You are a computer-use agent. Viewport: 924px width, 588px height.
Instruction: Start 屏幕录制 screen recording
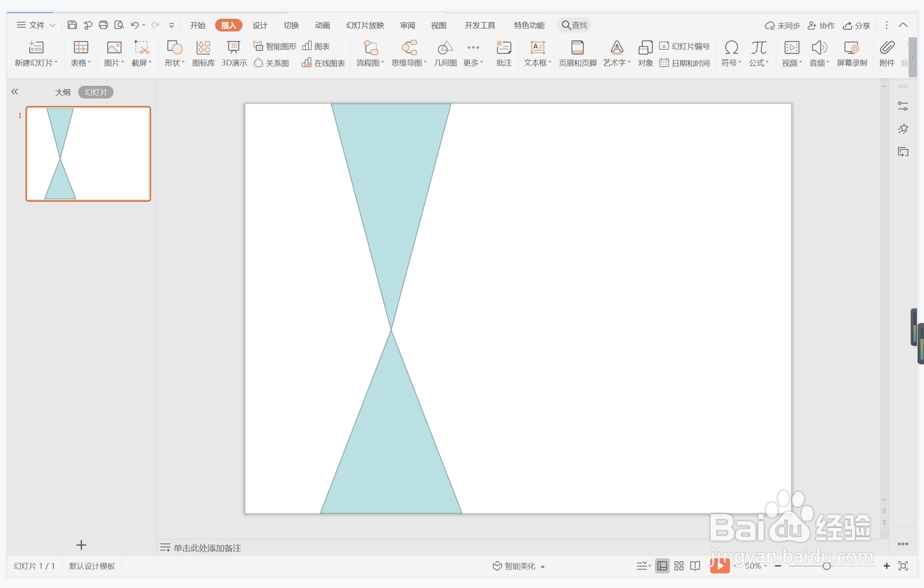pos(851,54)
